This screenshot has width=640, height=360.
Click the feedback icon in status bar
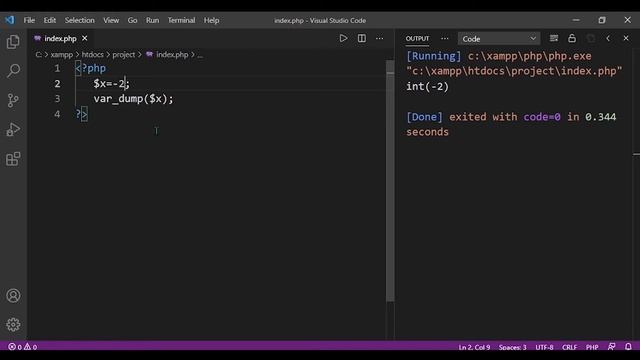(x=611, y=347)
